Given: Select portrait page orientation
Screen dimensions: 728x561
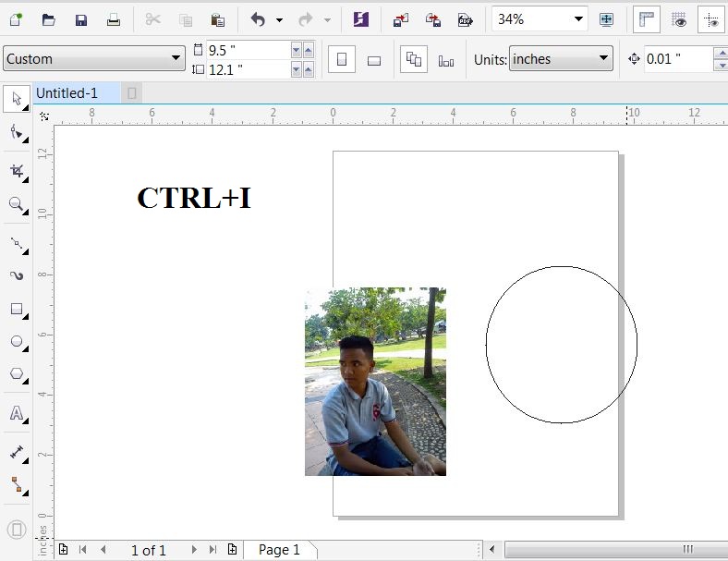Looking at the screenshot, I should pyautogui.click(x=342, y=59).
